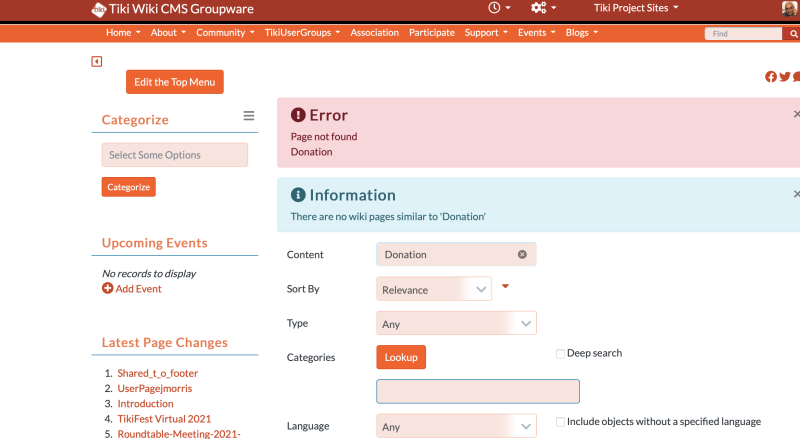Open the Categorize module hamburger menu
The height and width of the screenshot is (439, 800).
pos(248,116)
